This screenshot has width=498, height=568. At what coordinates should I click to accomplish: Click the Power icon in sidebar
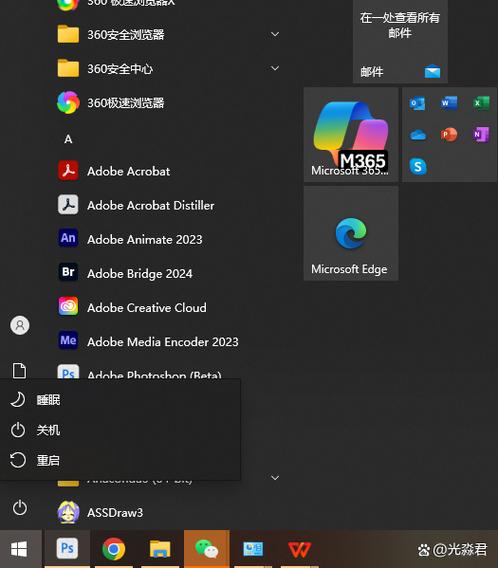20,508
